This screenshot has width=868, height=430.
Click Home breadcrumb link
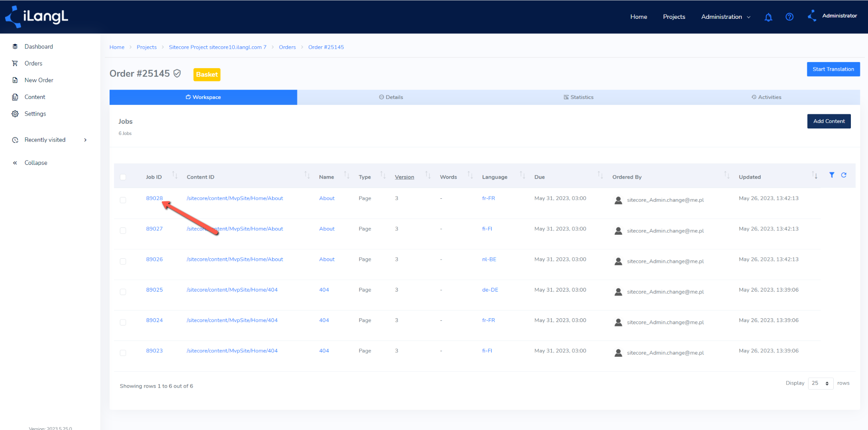click(x=117, y=47)
